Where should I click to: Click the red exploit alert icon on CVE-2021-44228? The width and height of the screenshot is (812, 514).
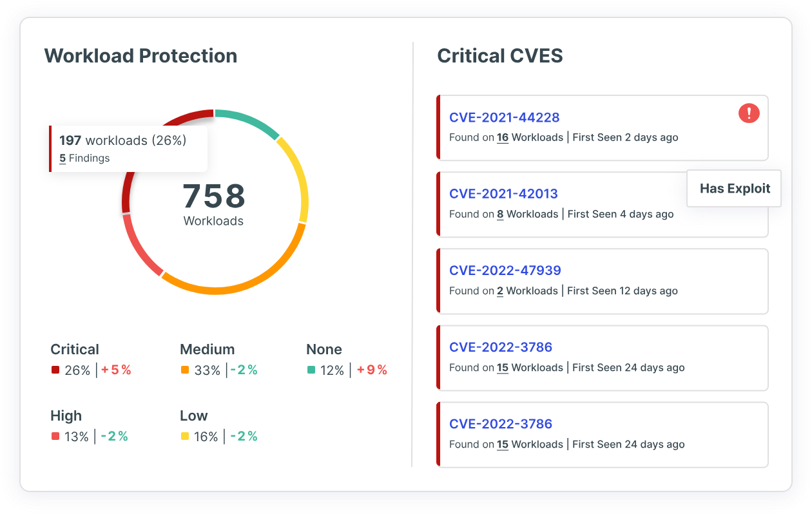point(749,114)
